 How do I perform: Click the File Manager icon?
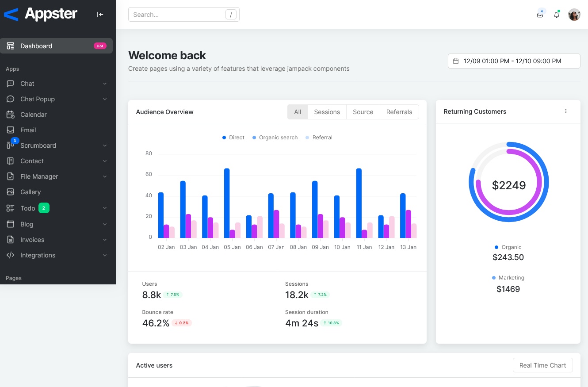11,176
